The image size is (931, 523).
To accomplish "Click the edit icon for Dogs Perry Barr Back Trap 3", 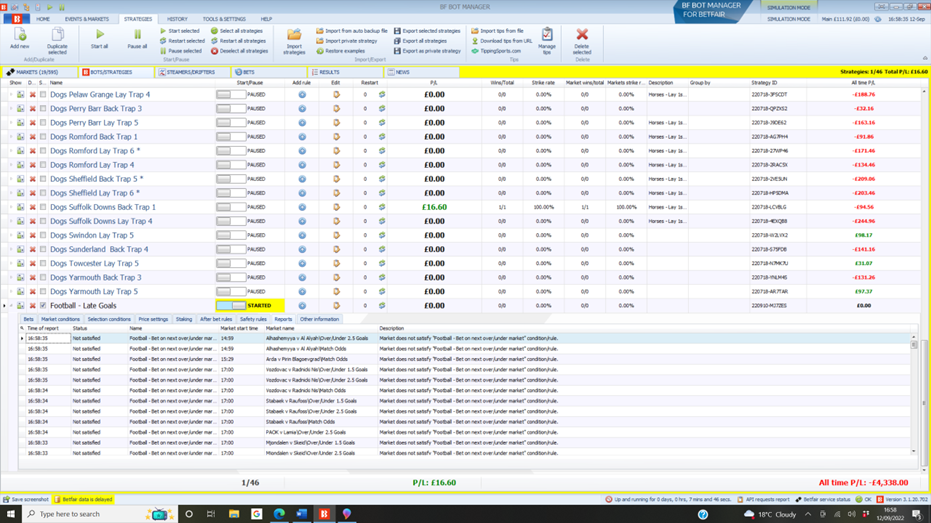I will (x=336, y=109).
